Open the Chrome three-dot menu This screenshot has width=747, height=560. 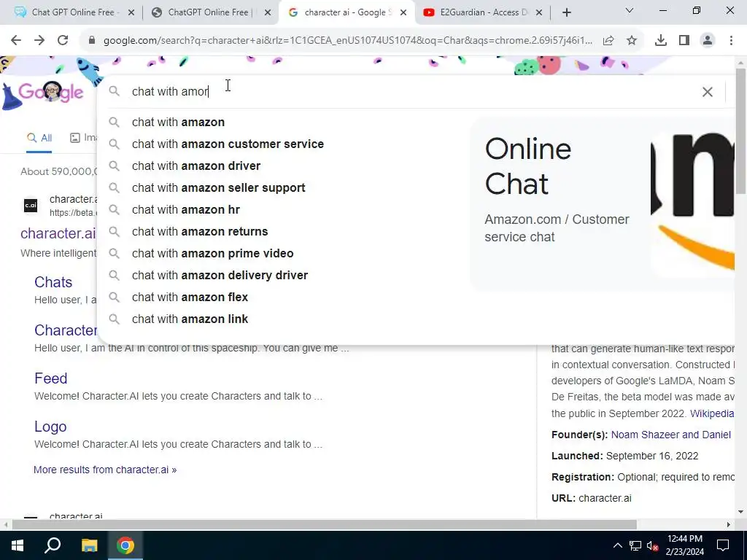tap(731, 41)
